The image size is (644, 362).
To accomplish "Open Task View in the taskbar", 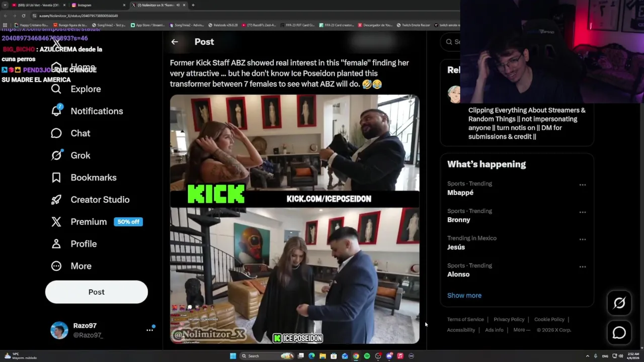I will pyautogui.click(x=300, y=356).
